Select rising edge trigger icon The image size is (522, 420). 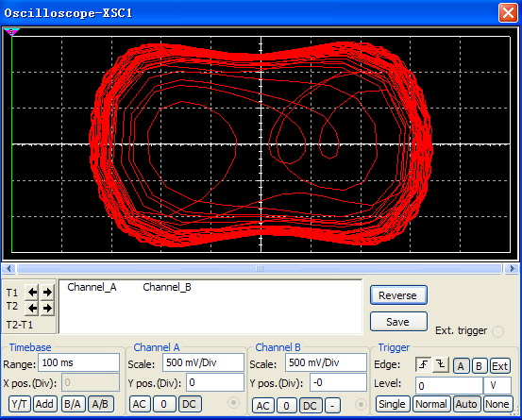point(424,365)
